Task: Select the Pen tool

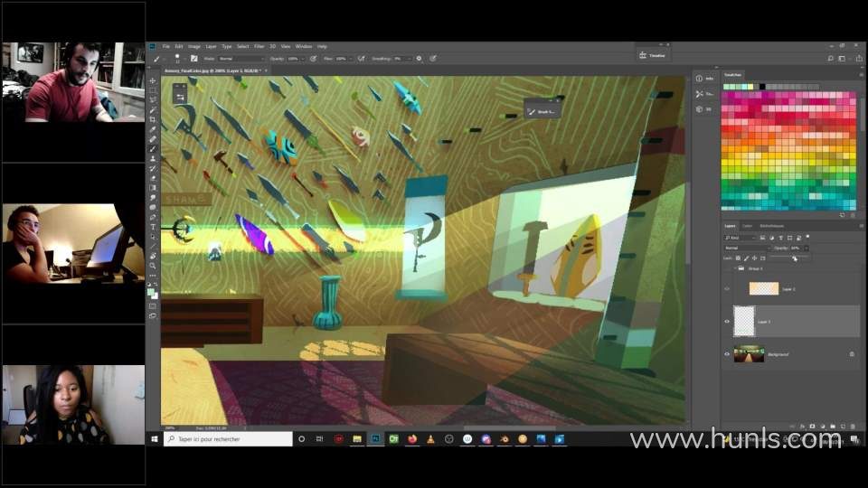Action: [153, 217]
